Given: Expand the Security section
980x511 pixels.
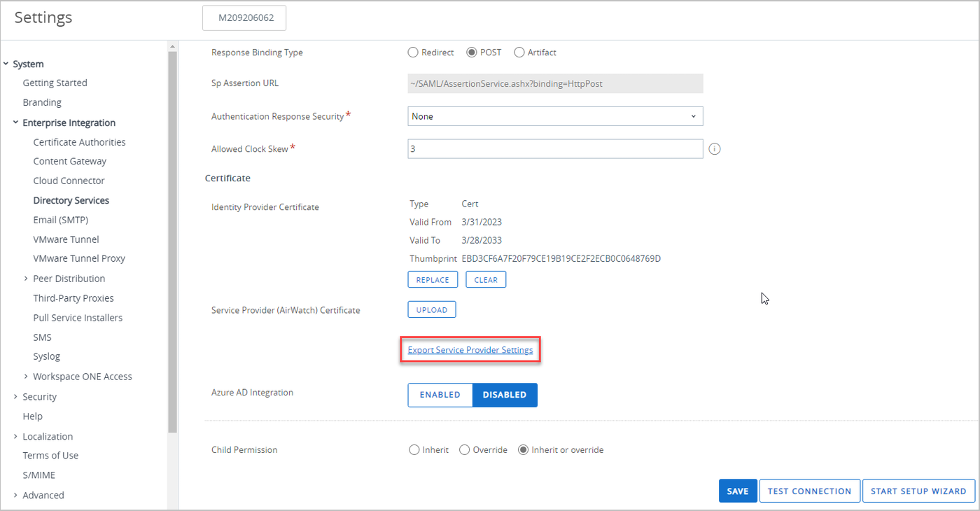Looking at the screenshot, I should tap(15, 397).
